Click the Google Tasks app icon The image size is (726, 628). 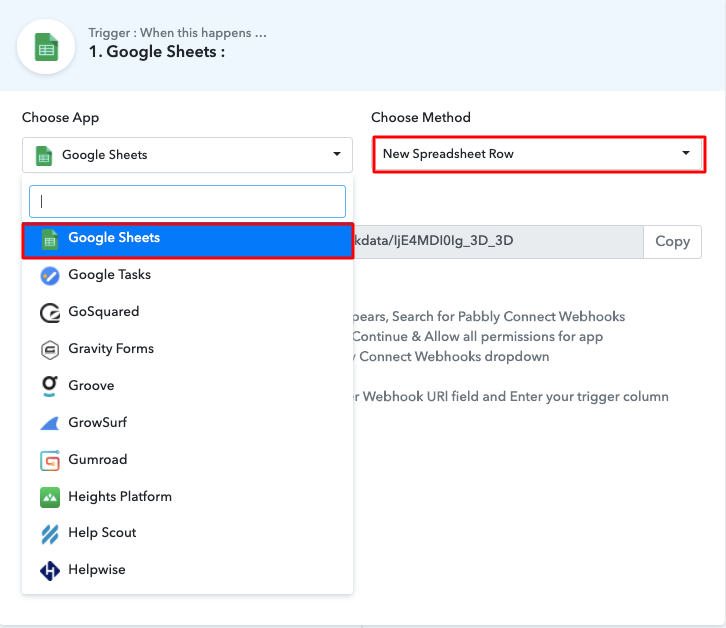(50, 276)
